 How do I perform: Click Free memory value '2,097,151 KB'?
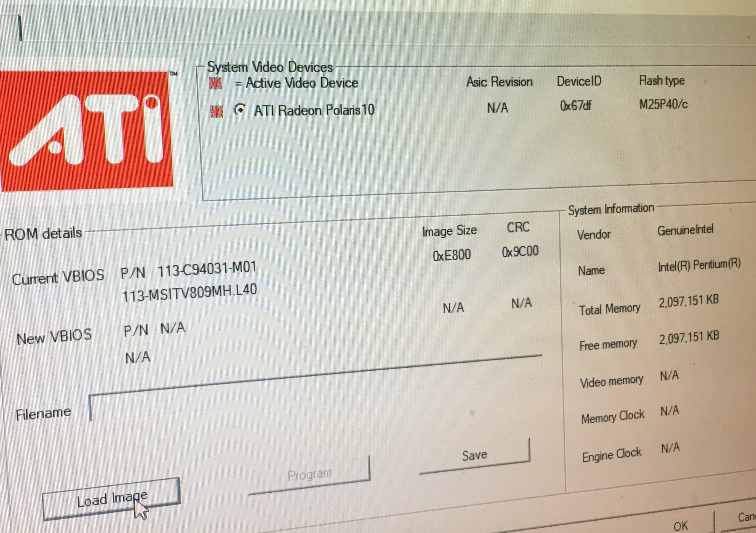click(x=689, y=337)
